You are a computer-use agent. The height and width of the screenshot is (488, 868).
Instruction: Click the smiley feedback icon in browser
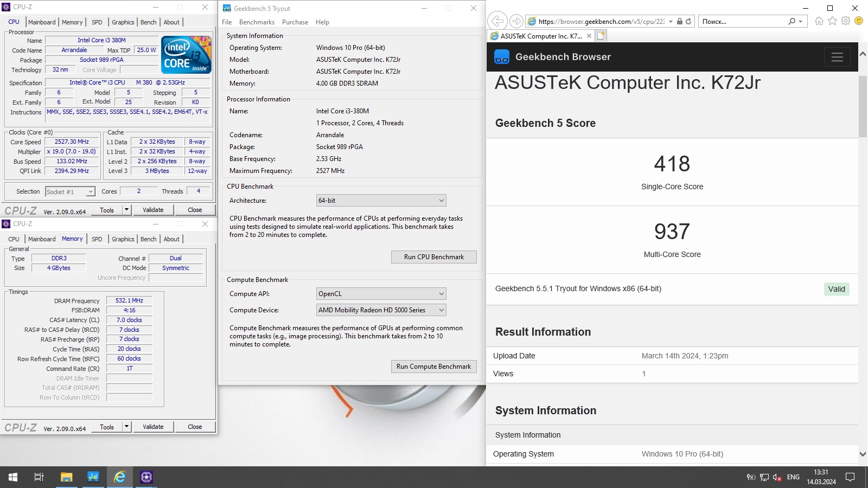pyautogui.click(x=859, y=21)
